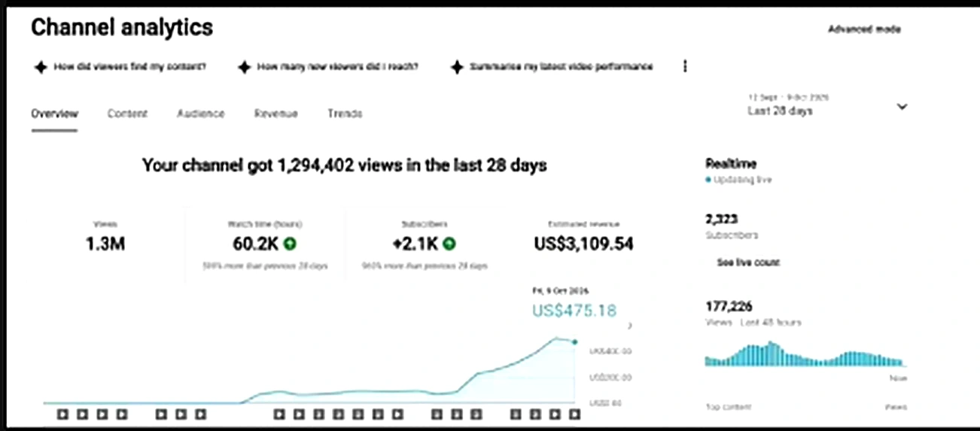Click sparkle icon beside "How did viewers find my content?"
The height and width of the screenshot is (431, 980).
pos(40,67)
